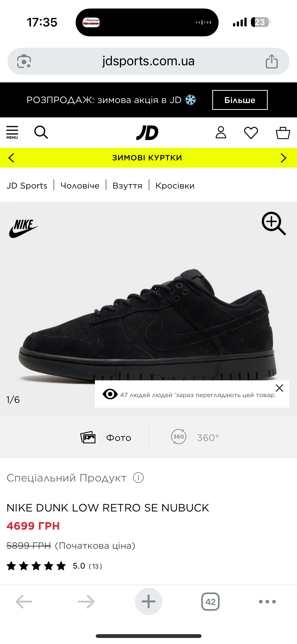Click the Більше sale button
Viewport: 297px width, 644px height.
coord(240,100)
